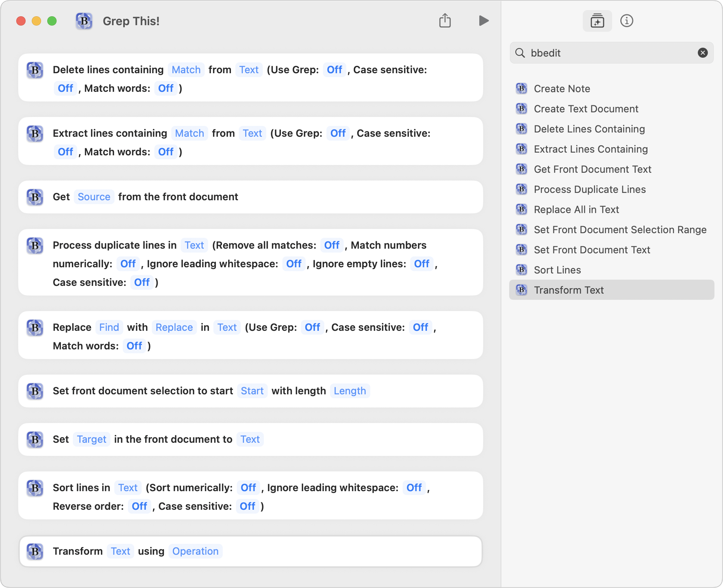Run the shortcut with the play button
The width and height of the screenshot is (723, 588).
[484, 21]
